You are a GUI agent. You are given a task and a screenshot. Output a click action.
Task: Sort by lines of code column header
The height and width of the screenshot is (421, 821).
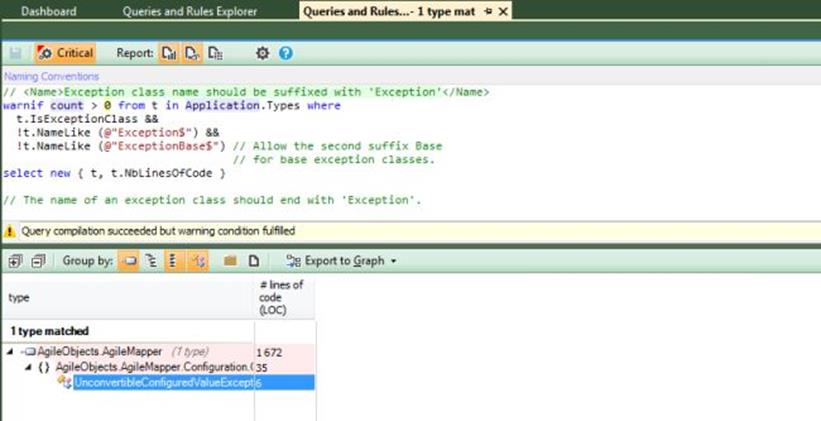282,297
